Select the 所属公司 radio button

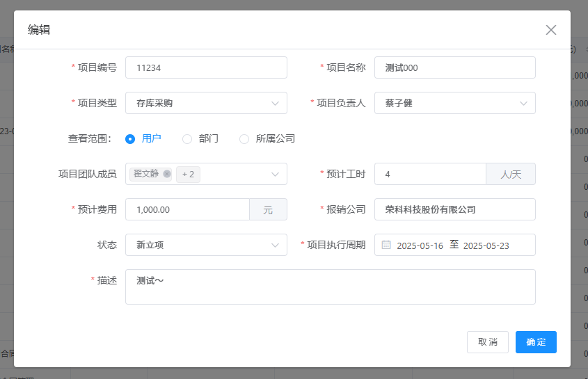244,138
